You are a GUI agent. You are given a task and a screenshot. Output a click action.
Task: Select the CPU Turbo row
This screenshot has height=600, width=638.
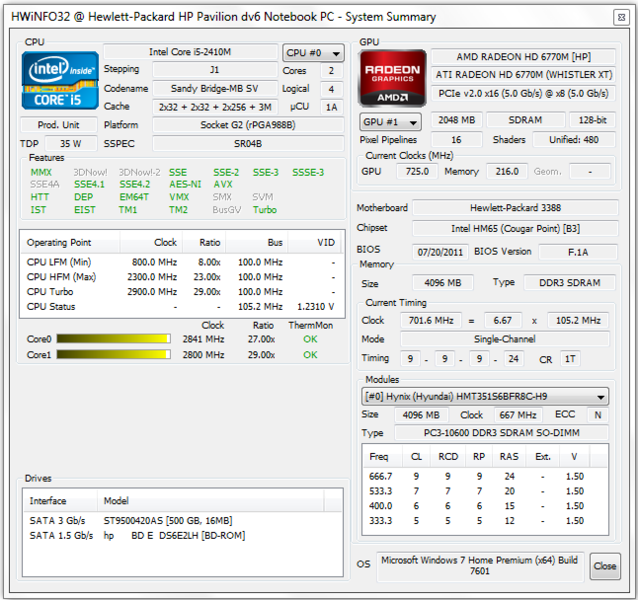point(182,292)
